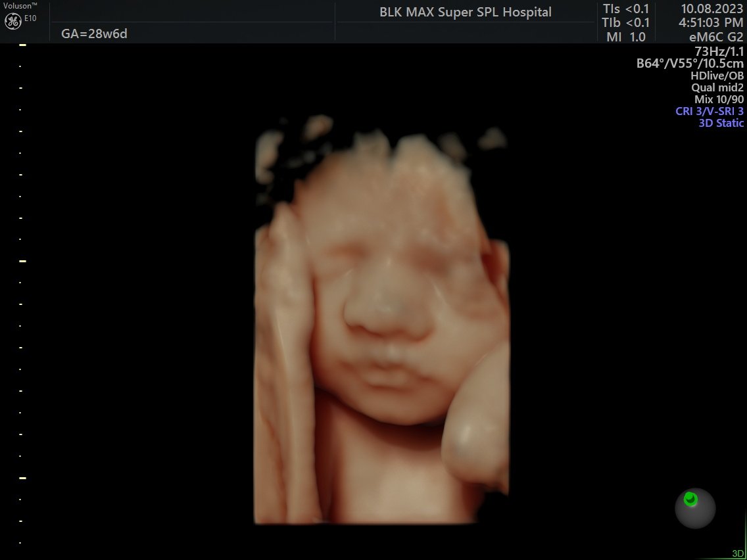Click the CRI 3/V-SRI 3 label
Viewport: 747px width, 560px height.
pos(710,111)
